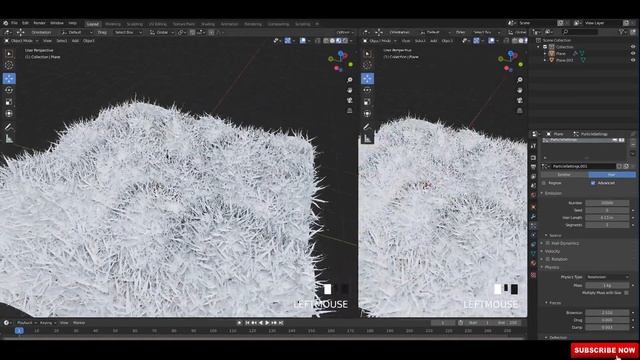Select the Rotate tool in right viewport
The height and width of the screenshot is (360, 640).
(367, 90)
